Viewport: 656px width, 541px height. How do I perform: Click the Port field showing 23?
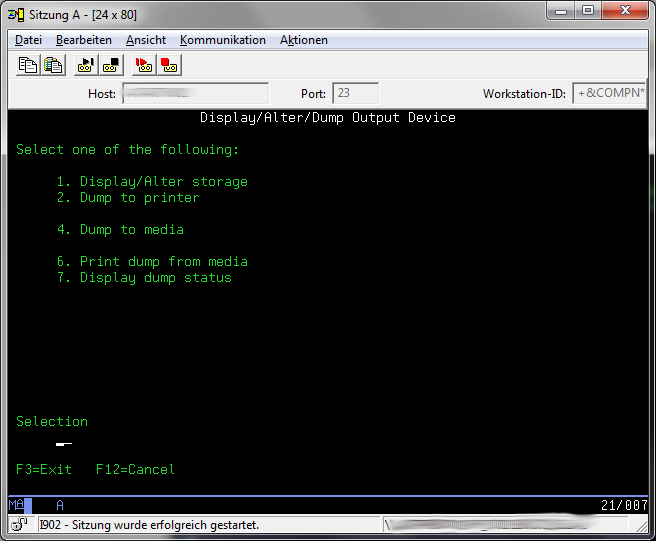click(x=355, y=94)
